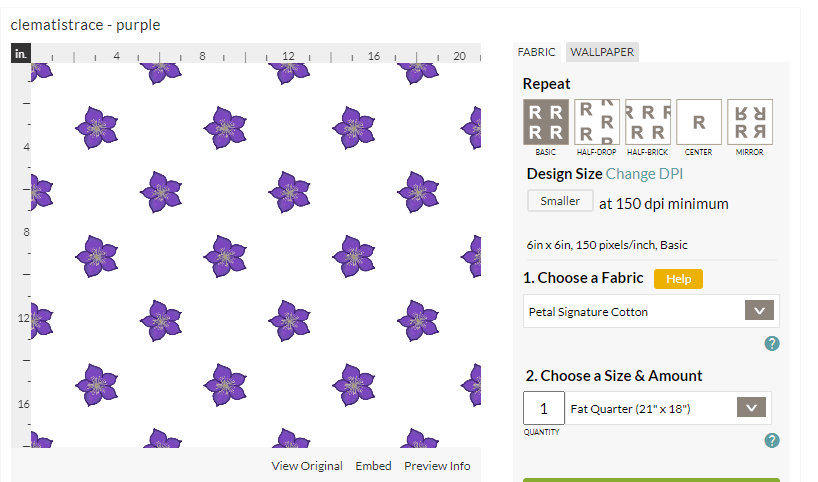This screenshot has width=818, height=482.
Task: Click the Preview Info link
Action: 437,466
